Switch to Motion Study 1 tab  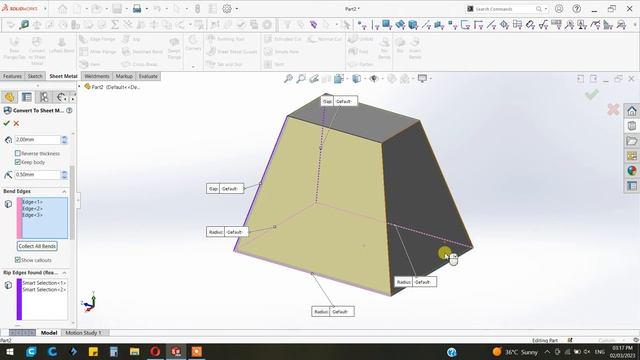pyautogui.click(x=83, y=333)
